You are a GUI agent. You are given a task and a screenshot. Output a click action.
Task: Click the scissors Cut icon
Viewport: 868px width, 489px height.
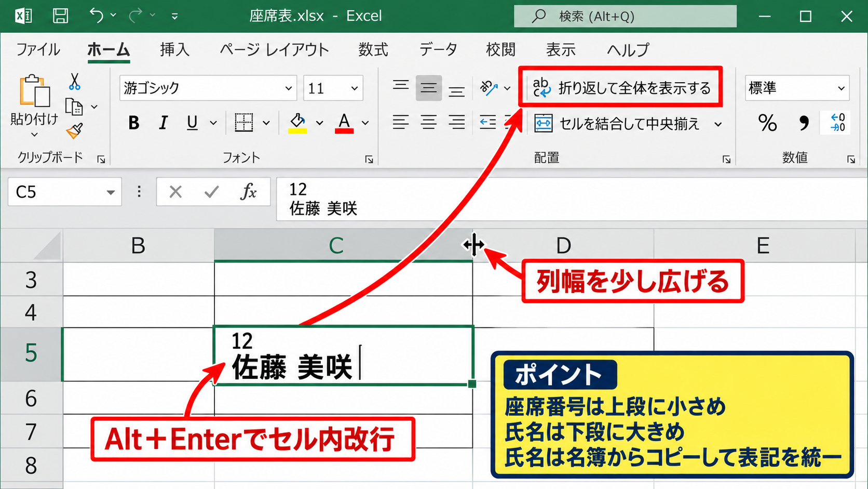point(75,82)
